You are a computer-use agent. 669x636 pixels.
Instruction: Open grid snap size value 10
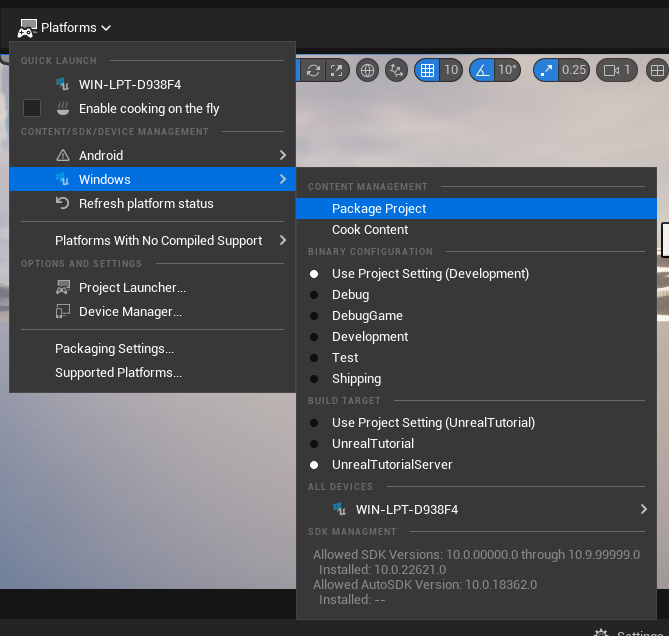click(x=451, y=70)
